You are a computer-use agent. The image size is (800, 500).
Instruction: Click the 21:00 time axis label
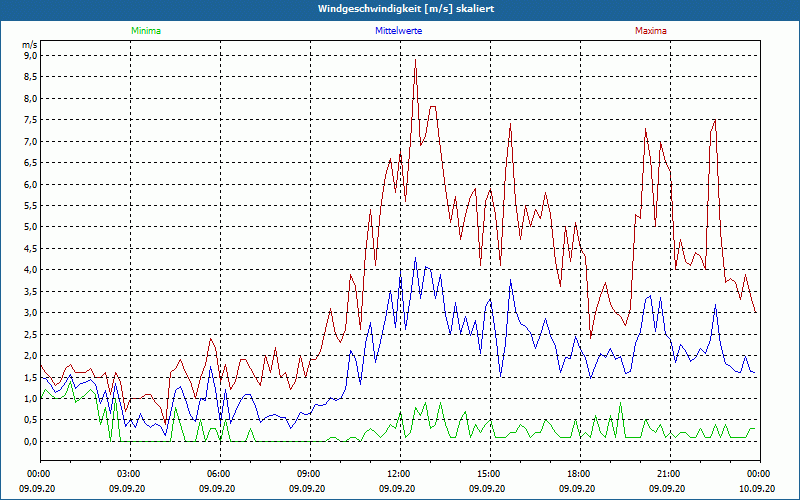coord(670,474)
